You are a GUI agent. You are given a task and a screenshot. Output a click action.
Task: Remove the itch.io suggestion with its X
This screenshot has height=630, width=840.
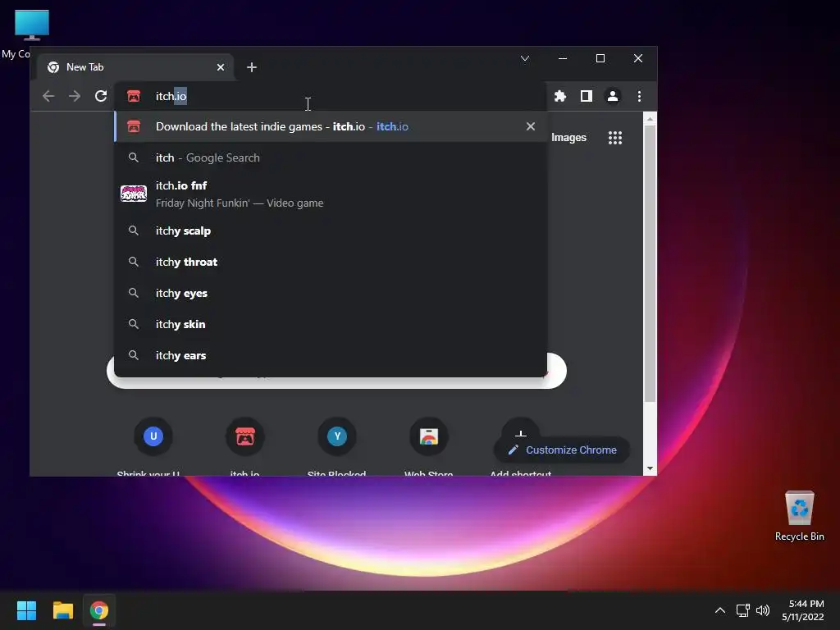531,126
